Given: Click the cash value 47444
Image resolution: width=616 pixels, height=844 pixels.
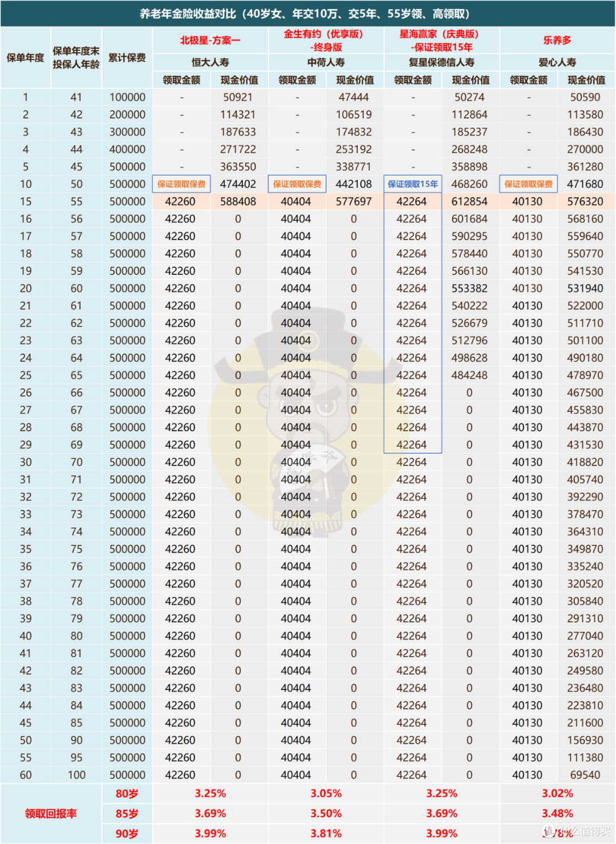Looking at the screenshot, I should coord(354,98).
